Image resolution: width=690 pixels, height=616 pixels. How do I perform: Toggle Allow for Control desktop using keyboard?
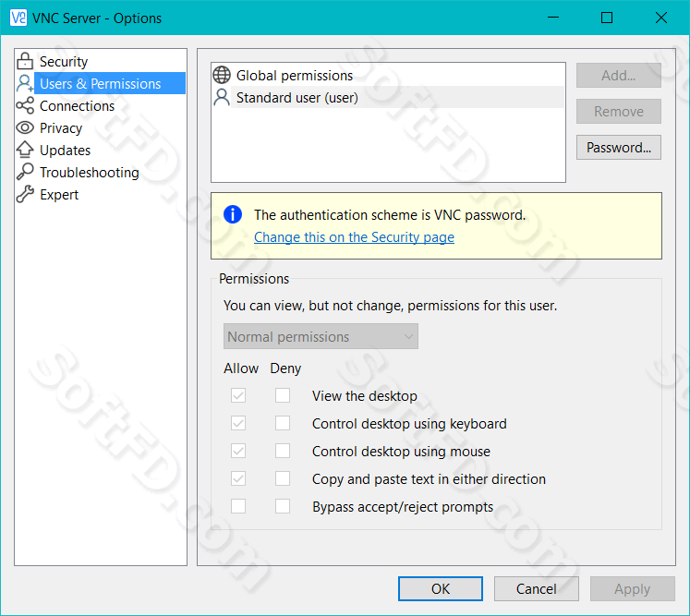point(238,423)
